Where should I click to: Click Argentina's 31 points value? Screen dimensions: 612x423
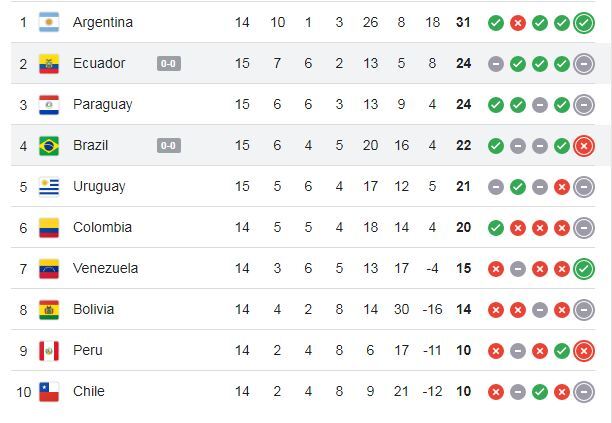463,22
